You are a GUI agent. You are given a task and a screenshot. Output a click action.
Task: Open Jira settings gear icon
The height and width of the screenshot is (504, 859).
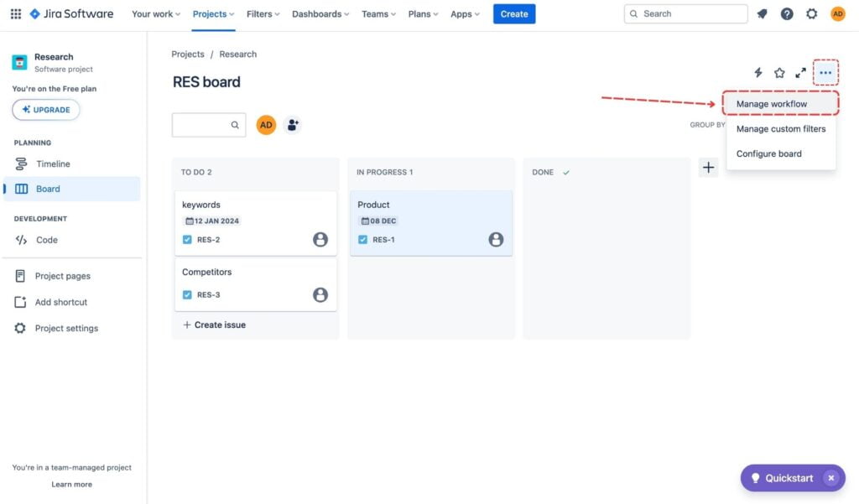pos(811,13)
